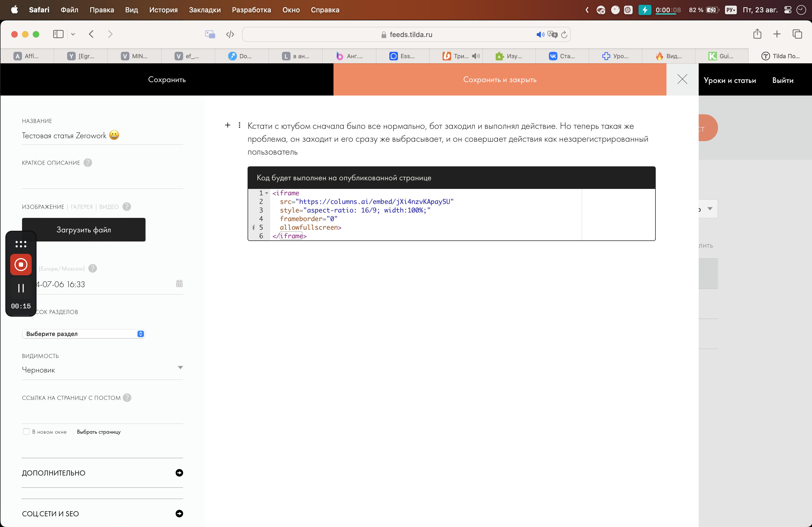Show help for Ссылка на страницу с постом
This screenshot has height=527, width=812.
tap(127, 398)
